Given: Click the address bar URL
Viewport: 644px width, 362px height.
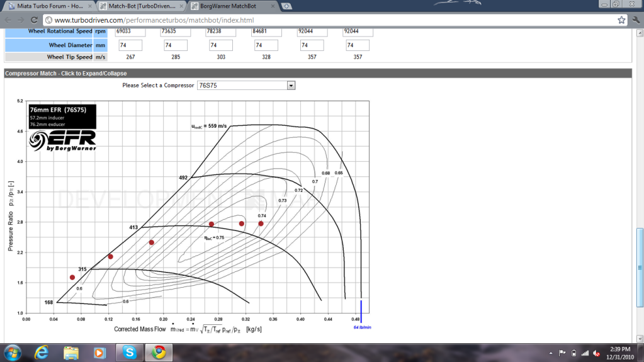Looking at the screenshot, I should point(189,20).
